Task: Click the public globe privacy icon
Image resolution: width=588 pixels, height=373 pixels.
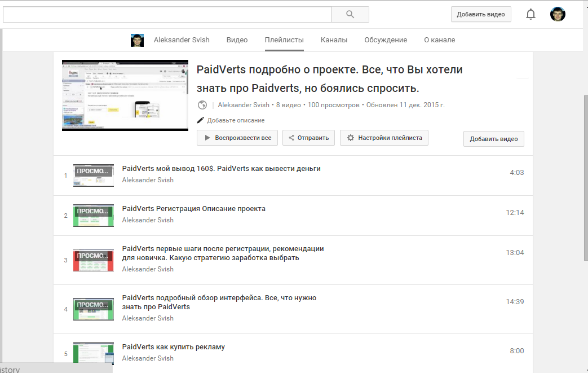Action: click(x=202, y=105)
